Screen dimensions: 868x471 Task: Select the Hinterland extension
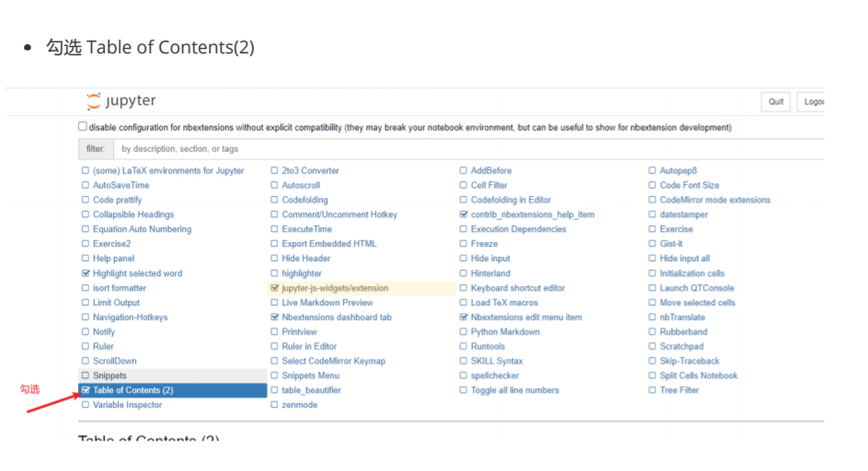[490, 273]
